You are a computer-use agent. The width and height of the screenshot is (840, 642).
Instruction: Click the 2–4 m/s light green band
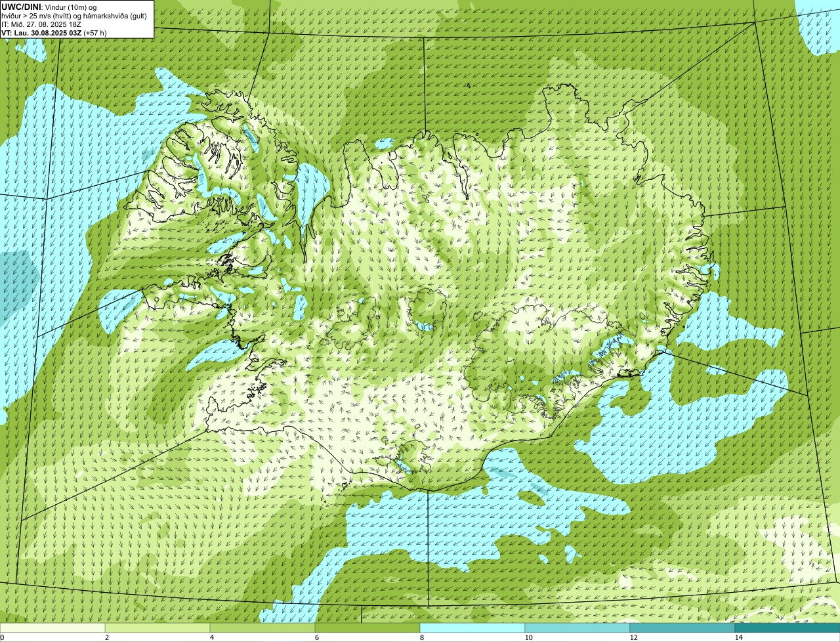pyautogui.click(x=157, y=628)
